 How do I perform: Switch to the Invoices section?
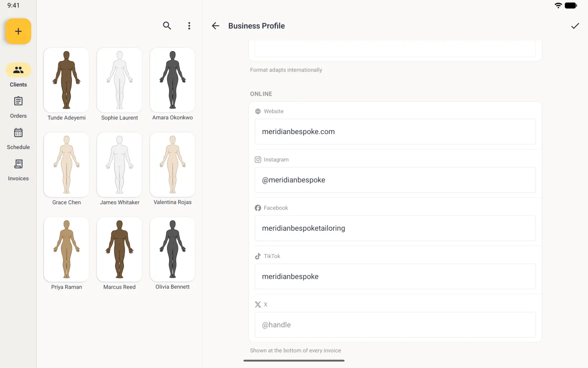(18, 170)
